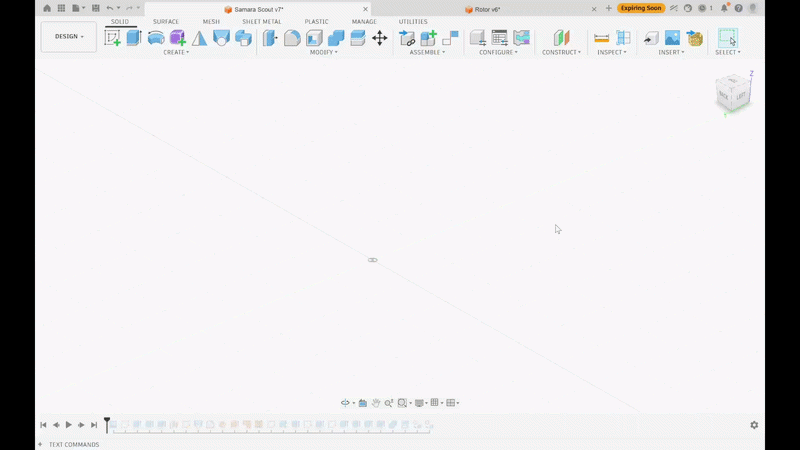Select the Hole tool
This screenshot has height=450, width=800.
pos(221,38)
